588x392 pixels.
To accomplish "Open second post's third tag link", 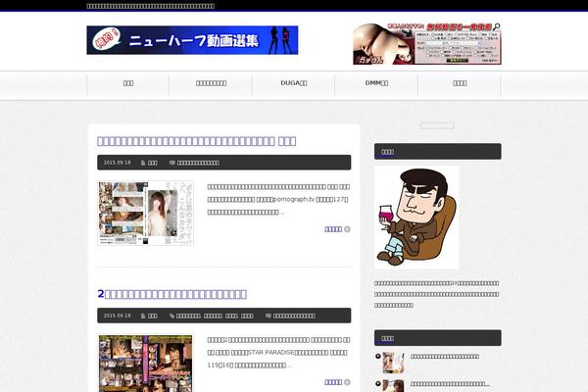I will (x=231, y=316).
